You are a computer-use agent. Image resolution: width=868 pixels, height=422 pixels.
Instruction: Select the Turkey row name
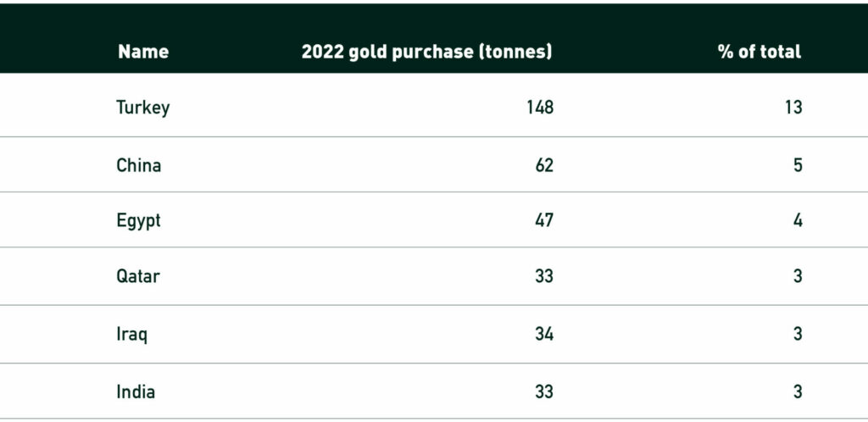point(142,108)
